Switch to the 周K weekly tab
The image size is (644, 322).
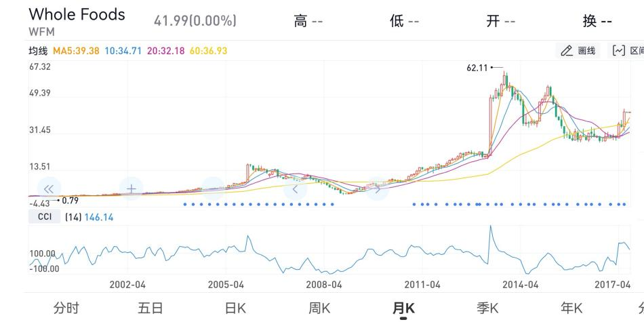[x=319, y=308]
